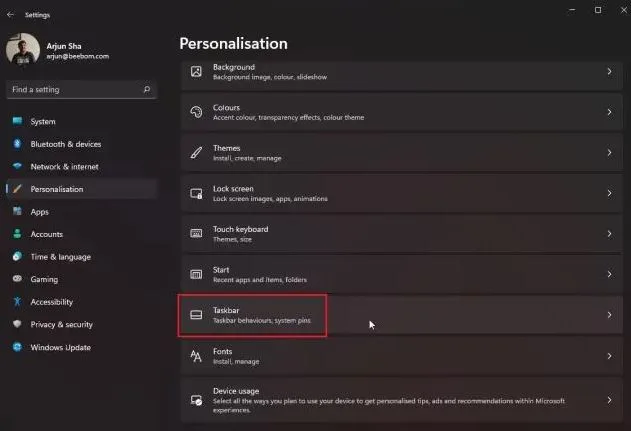Expand the Start settings chevron

[x=609, y=274]
